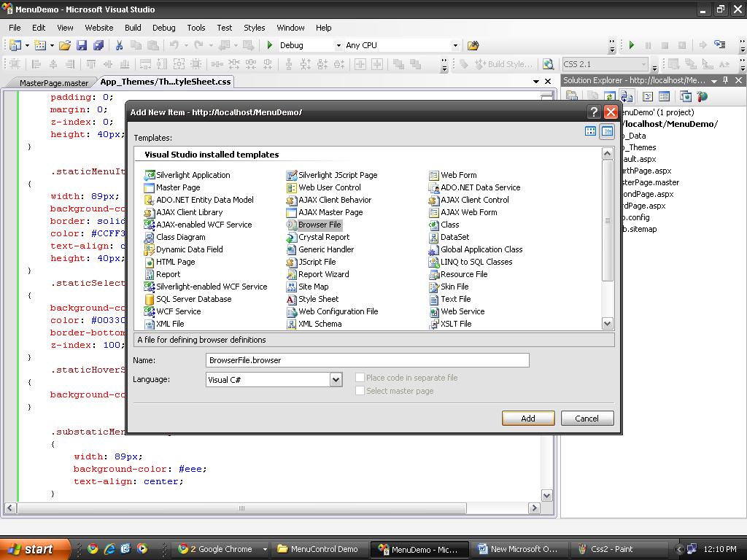Switch to the MasterPage.master tab
Image resolution: width=747 pixels, height=560 pixels.
pyautogui.click(x=54, y=82)
